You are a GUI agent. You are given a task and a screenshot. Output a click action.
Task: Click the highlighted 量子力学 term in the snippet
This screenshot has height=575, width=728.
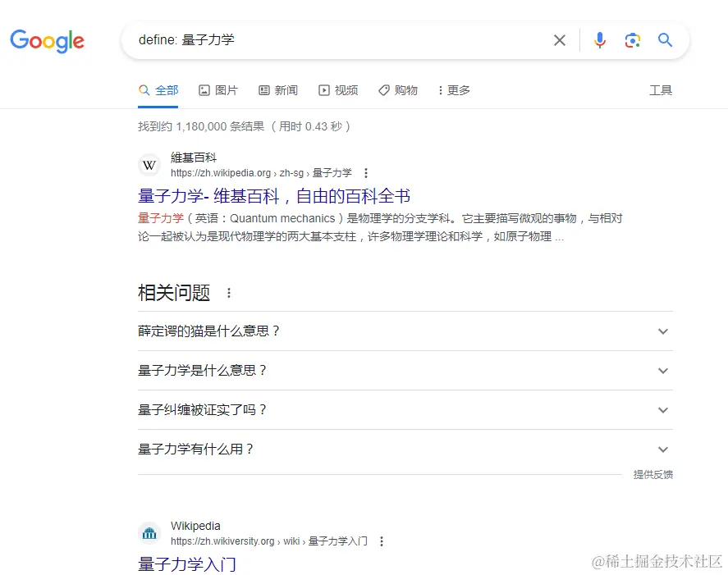click(161, 218)
